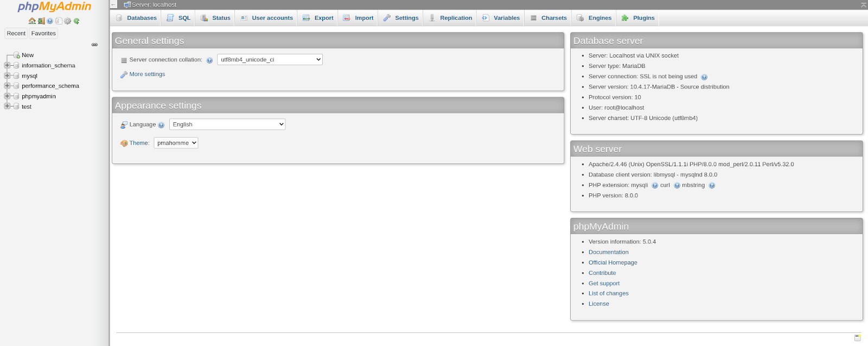Open the Get support link
Screen dimensions: 868x346
(x=604, y=283)
